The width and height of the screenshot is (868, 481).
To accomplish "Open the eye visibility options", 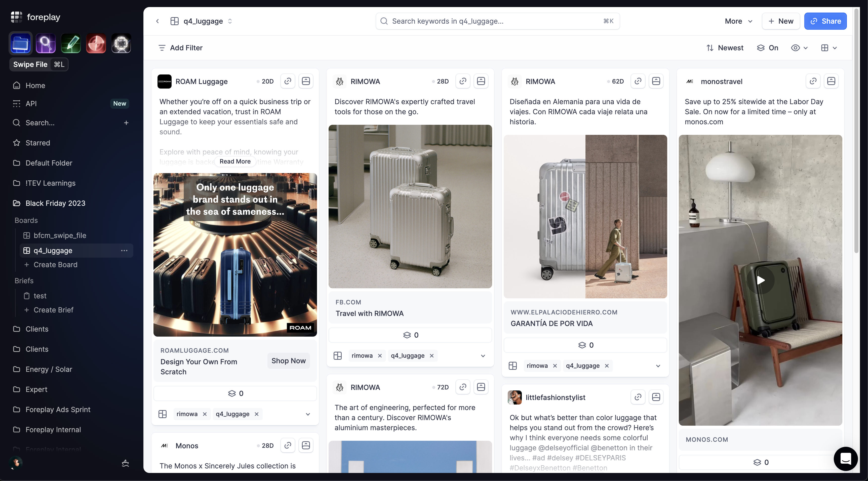I will 799,48.
